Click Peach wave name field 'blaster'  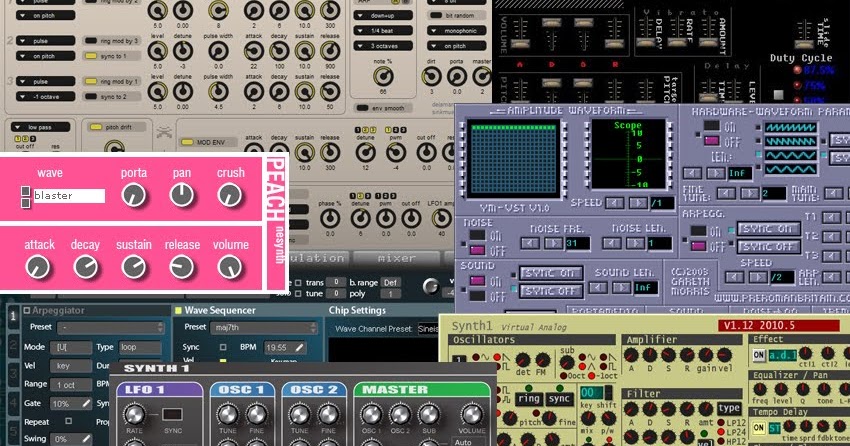pyautogui.click(x=68, y=196)
